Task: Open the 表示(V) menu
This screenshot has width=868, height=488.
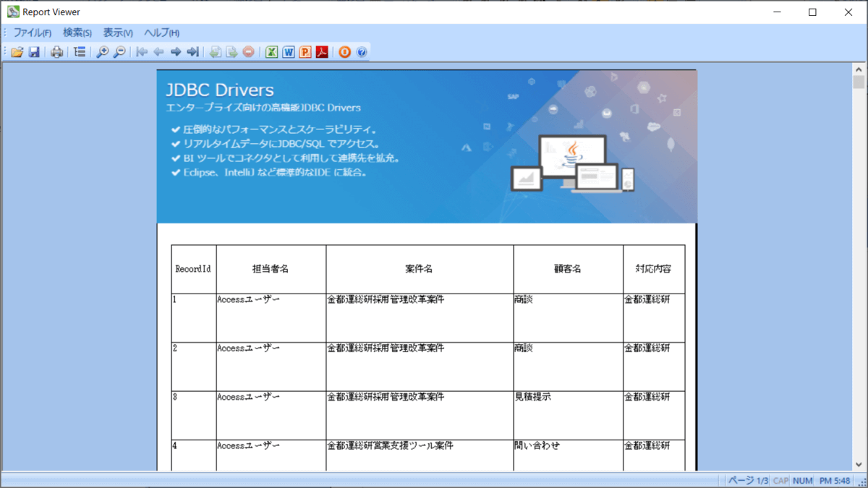Action: tap(118, 33)
